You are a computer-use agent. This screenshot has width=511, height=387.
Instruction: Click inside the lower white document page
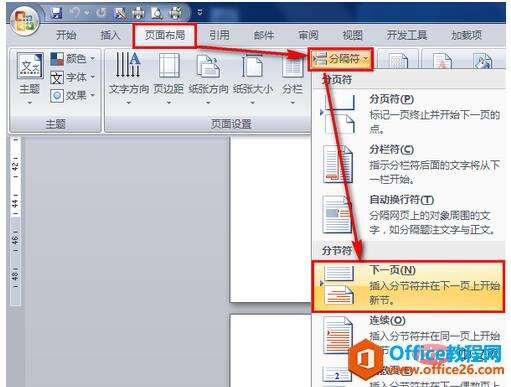pyautogui.click(x=270, y=350)
